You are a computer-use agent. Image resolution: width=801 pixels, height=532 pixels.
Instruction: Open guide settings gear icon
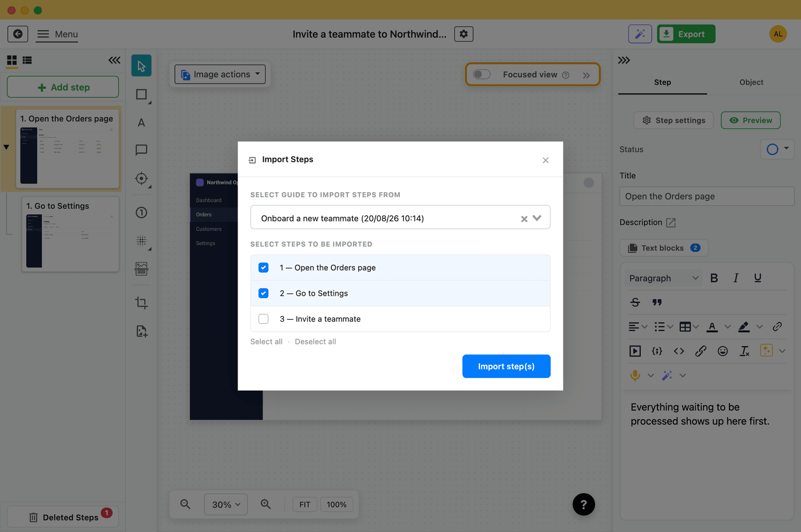pos(463,34)
